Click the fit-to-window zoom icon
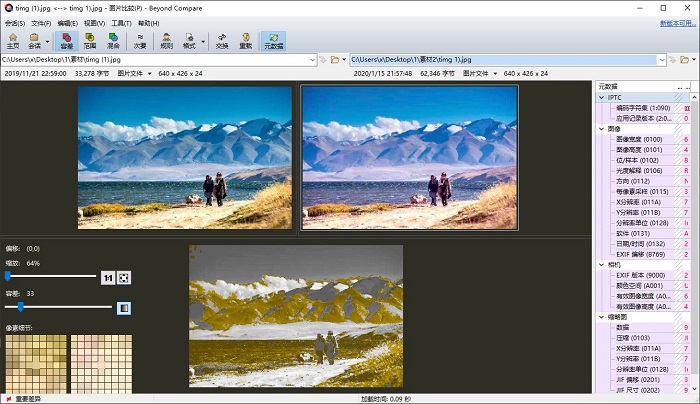The height and width of the screenshot is (404, 700). (124, 277)
